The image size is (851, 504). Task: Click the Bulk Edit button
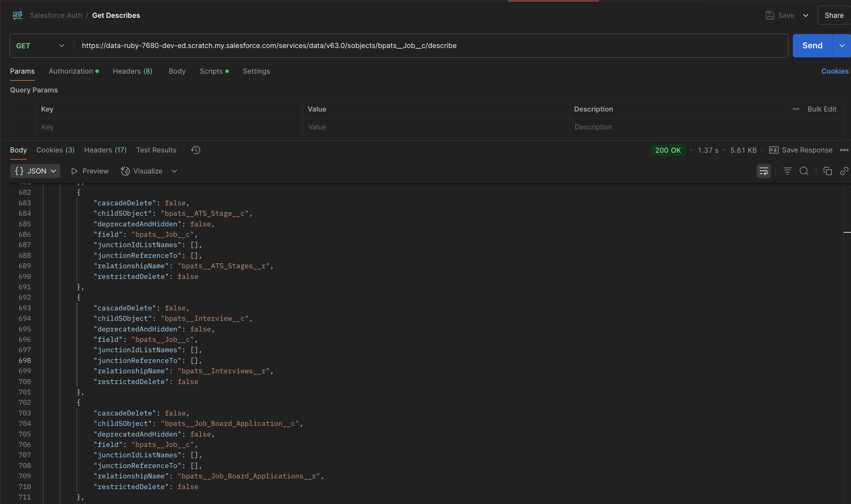tap(821, 109)
